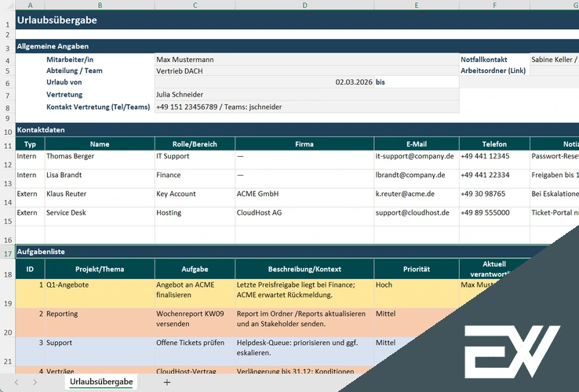The image size is (579, 392).
Task: Click 'Offene Tickets prüfen' task cell
Action: tap(195, 351)
